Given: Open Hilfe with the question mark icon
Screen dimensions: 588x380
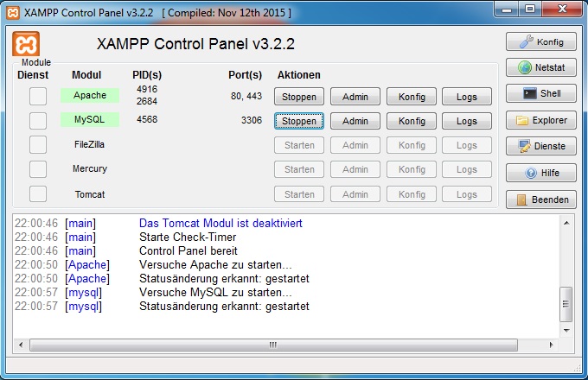Looking at the screenshot, I should pos(540,173).
